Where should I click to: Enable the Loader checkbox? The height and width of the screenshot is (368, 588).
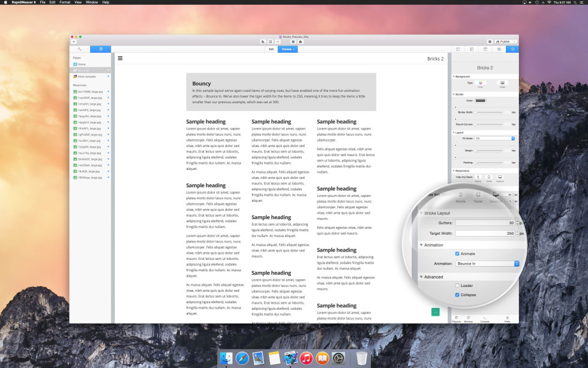(x=457, y=286)
